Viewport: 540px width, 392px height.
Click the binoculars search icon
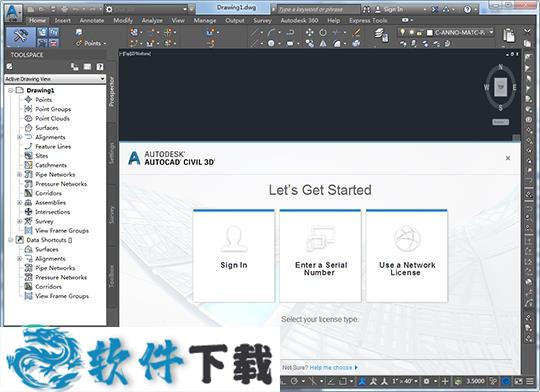click(366, 10)
